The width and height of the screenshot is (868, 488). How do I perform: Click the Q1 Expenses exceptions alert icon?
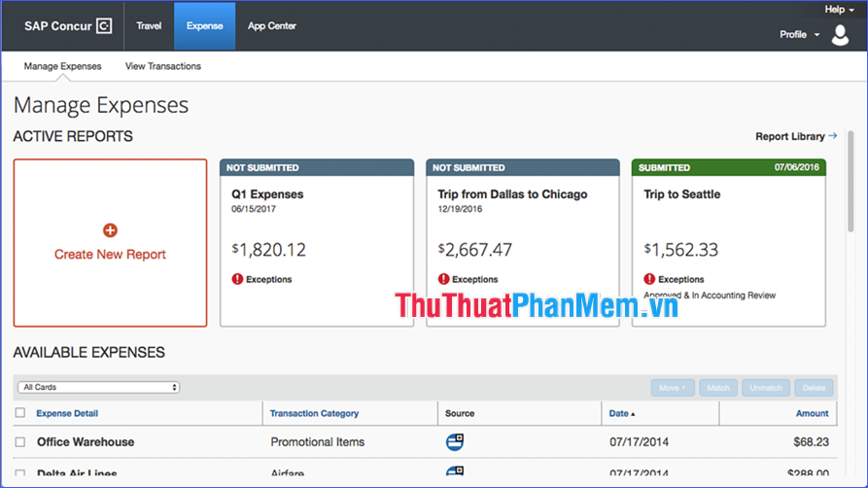coord(237,279)
